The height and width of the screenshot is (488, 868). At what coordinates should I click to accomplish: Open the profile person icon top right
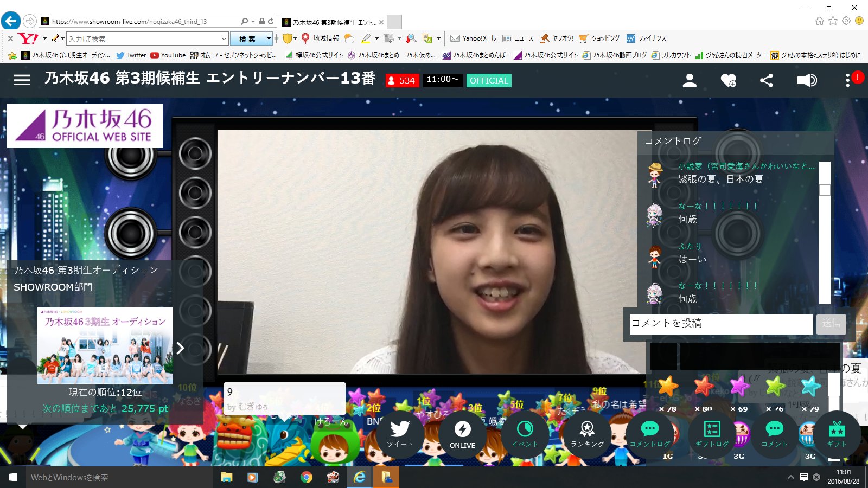tap(690, 80)
